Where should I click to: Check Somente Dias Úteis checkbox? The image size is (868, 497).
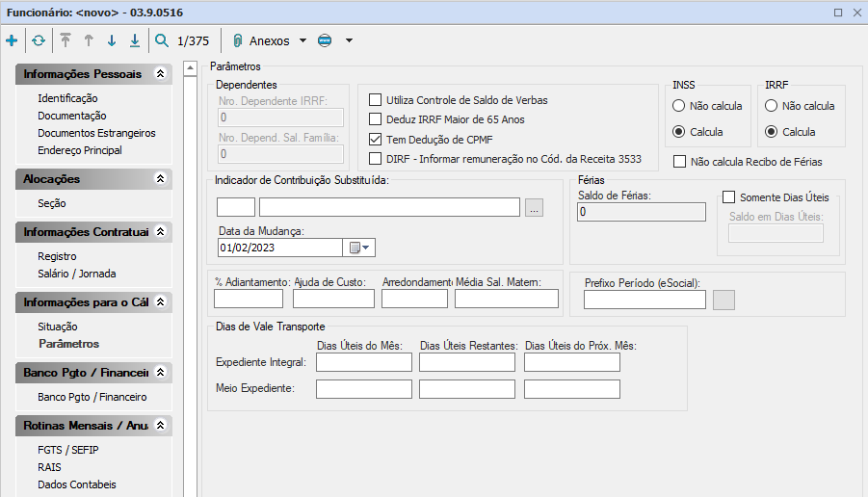pos(729,196)
